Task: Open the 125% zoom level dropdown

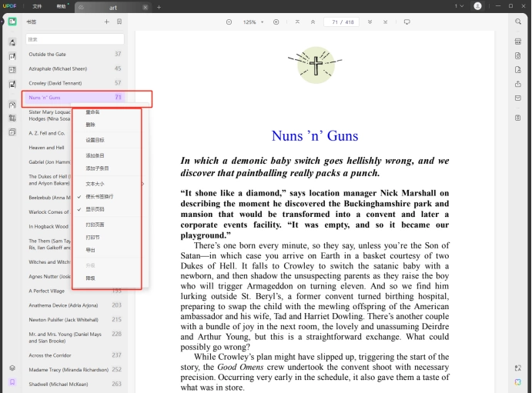Action: coord(253,22)
